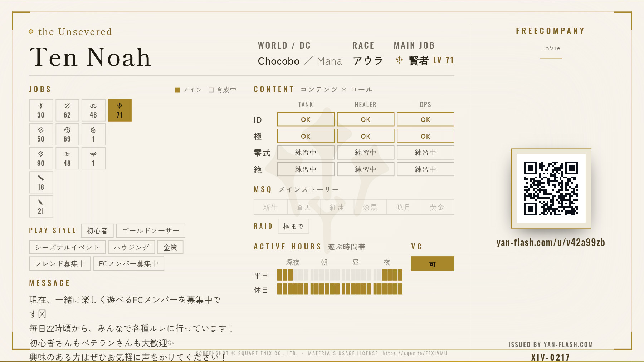
Task: Select the level 30 job icon tile
Action: 41,110
